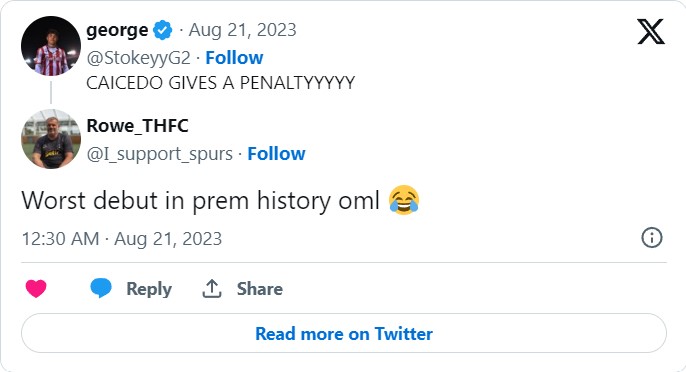Open Rowe_THFC's profile picture
Screen dimensions: 686x372
pyautogui.click(x=51, y=139)
